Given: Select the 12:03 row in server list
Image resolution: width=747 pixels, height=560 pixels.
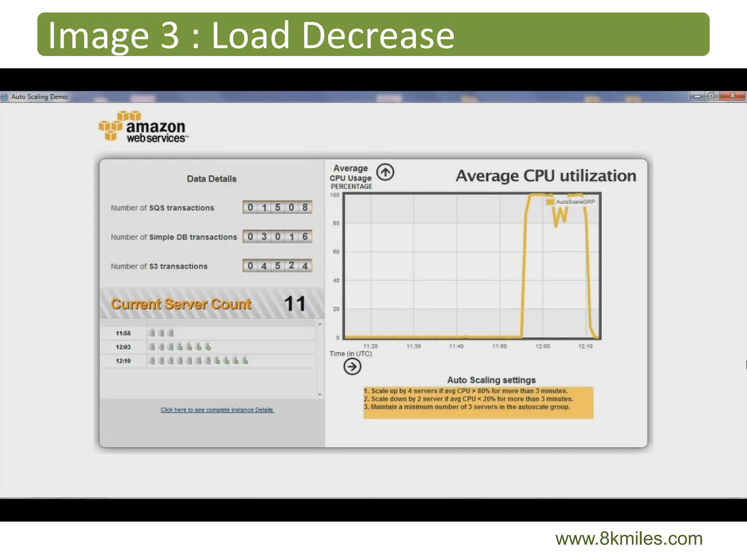Looking at the screenshot, I should pyautogui.click(x=208, y=347).
